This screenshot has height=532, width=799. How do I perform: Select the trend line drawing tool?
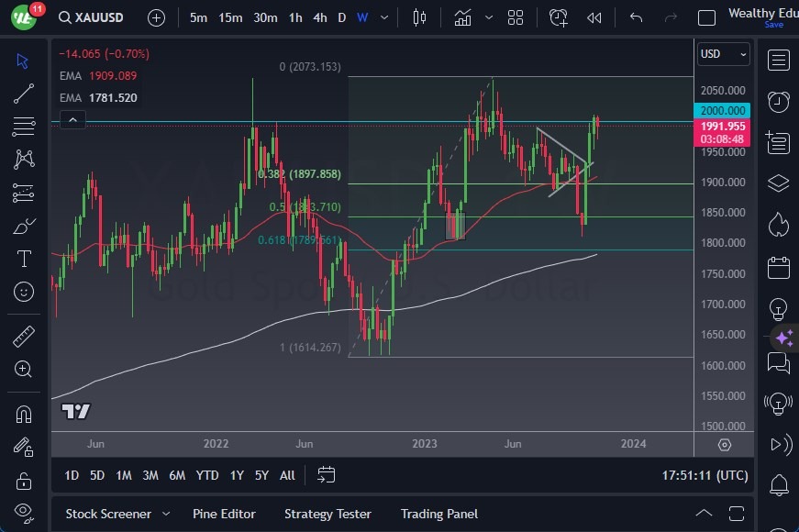[24, 94]
